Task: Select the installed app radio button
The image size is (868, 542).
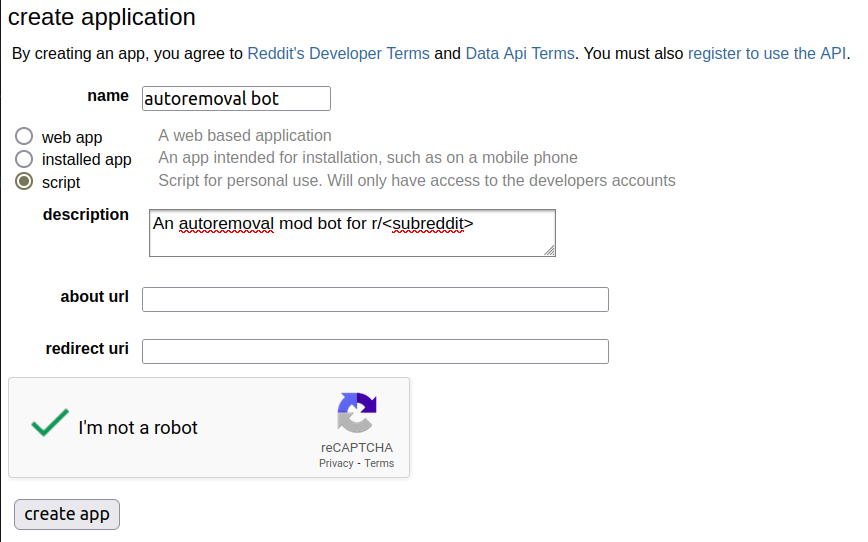Action: click(24, 159)
